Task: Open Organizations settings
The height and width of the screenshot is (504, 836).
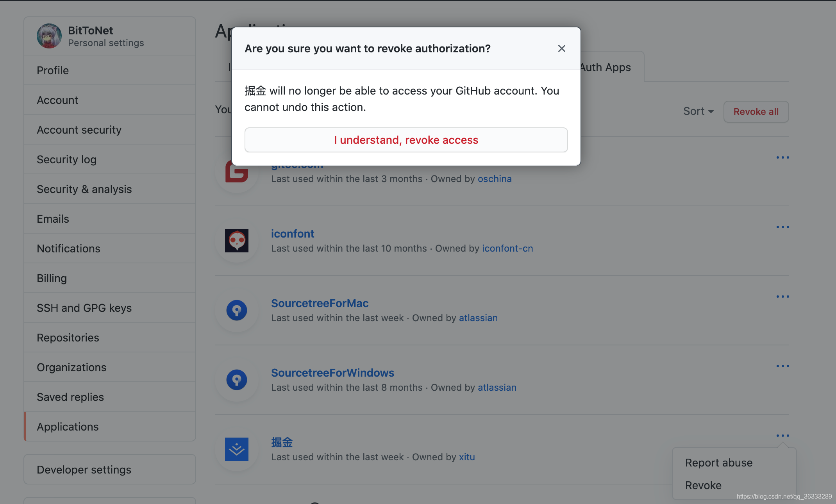Action: pos(110,367)
